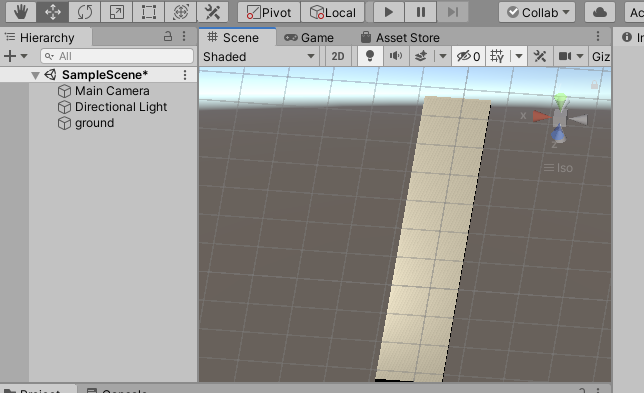Click the red X axis gizmo cone
The image size is (644, 393).
[542, 117]
